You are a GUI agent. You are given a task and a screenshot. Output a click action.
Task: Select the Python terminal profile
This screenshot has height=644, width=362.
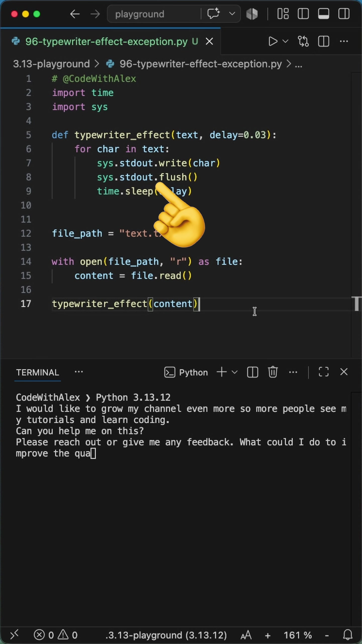[186, 372]
